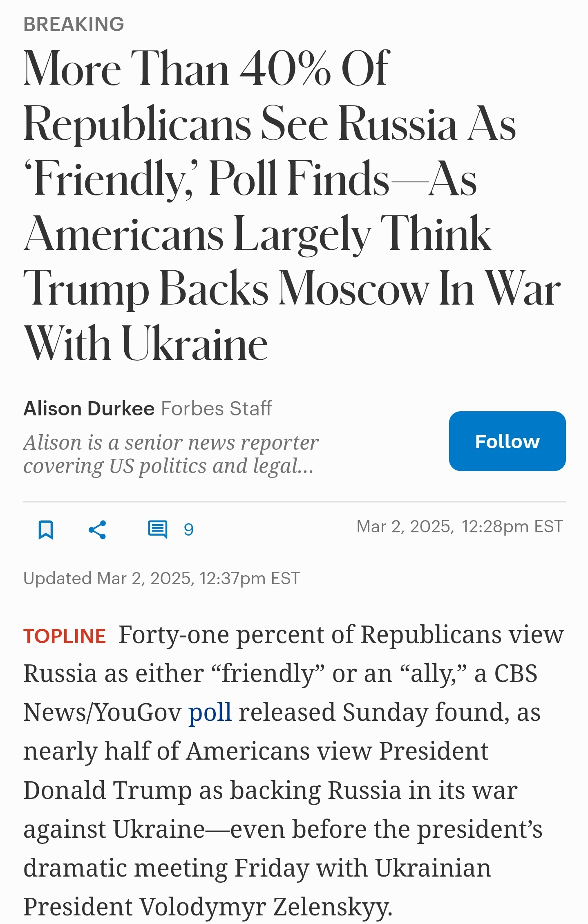
Task: Bookmark this article with the bookmark icon
Action: [x=45, y=530]
